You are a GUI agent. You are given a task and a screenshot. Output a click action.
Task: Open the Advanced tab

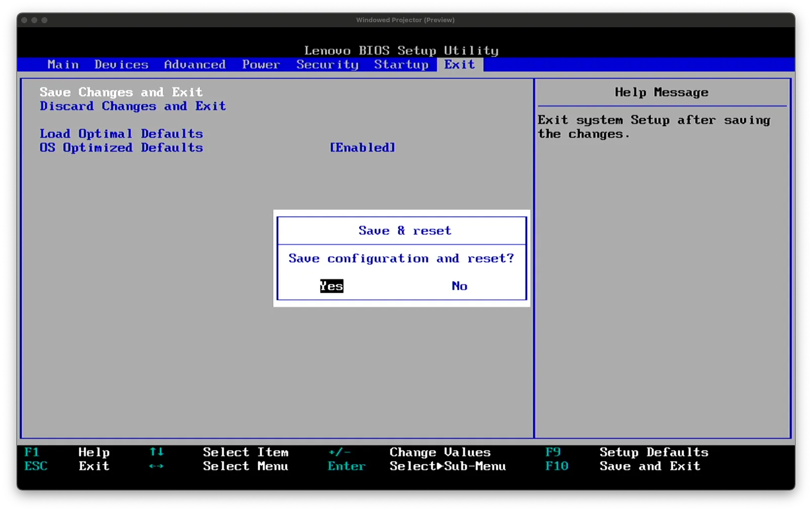point(195,65)
